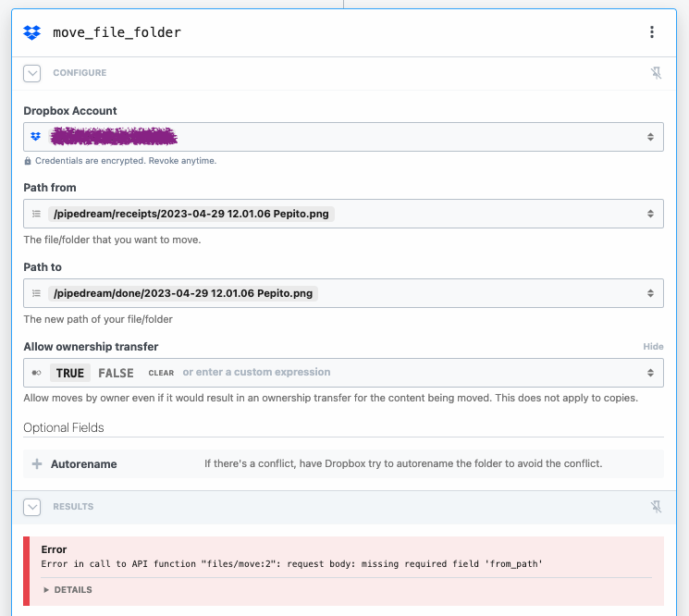The height and width of the screenshot is (616, 689).
Task: Expand the error DETAILS disclosure triangle
Action: pyautogui.click(x=46, y=590)
